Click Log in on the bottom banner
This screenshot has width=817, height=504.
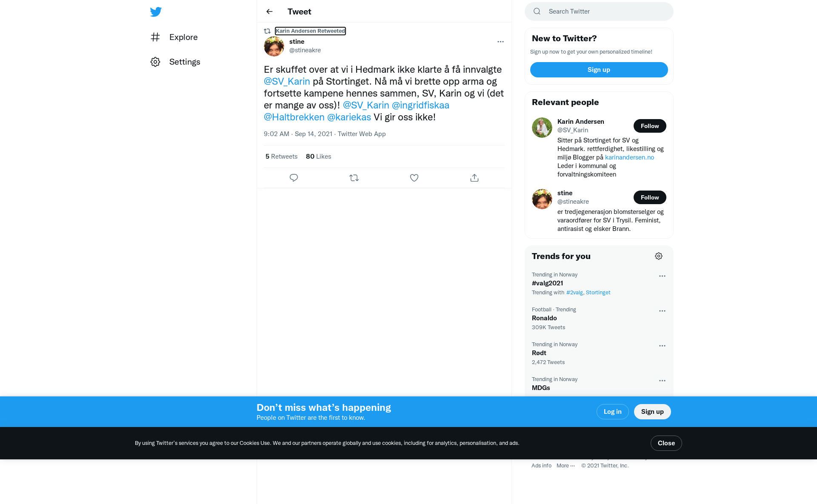pos(612,412)
